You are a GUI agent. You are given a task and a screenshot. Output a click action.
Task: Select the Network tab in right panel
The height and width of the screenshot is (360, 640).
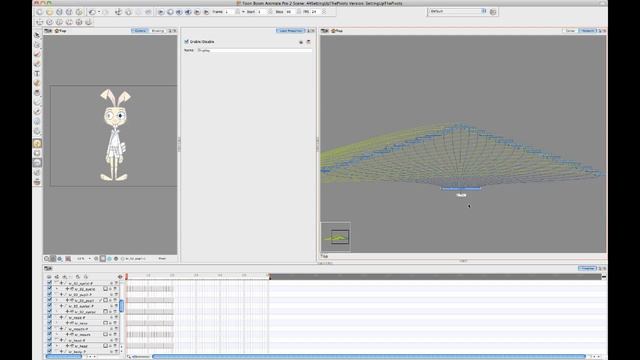588,31
